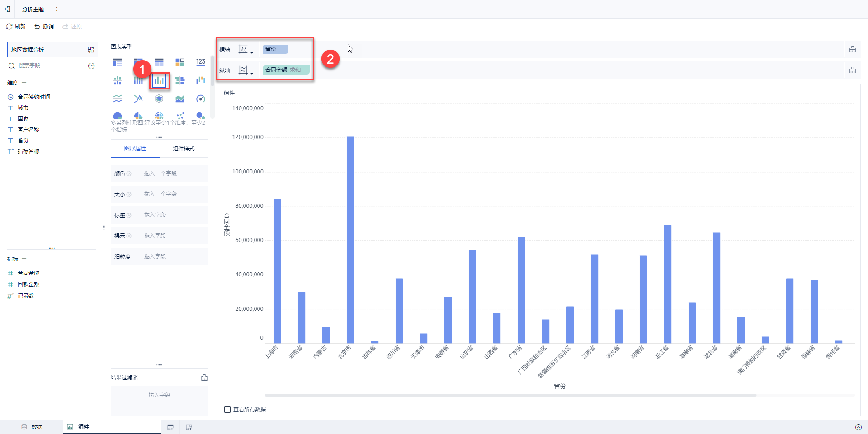Open the 纵轴 axis settings dropdown
Image resolution: width=868 pixels, height=434 pixels.
click(245, 70)
